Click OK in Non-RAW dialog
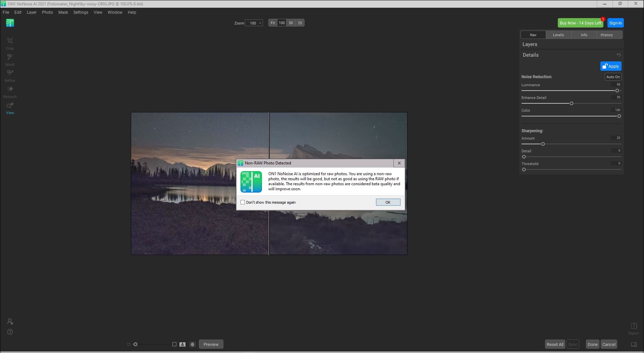The height and width of the screenshot is (353, 644). pos(388,202)
